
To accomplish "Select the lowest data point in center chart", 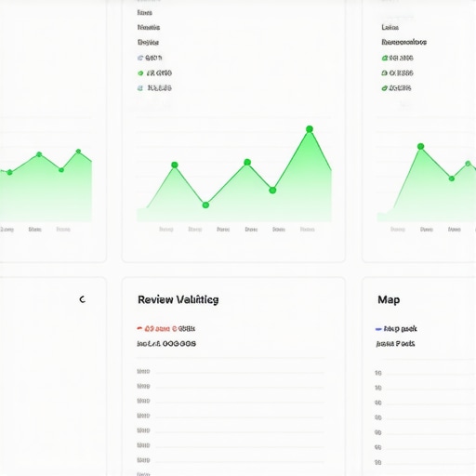I will (205, 205).
